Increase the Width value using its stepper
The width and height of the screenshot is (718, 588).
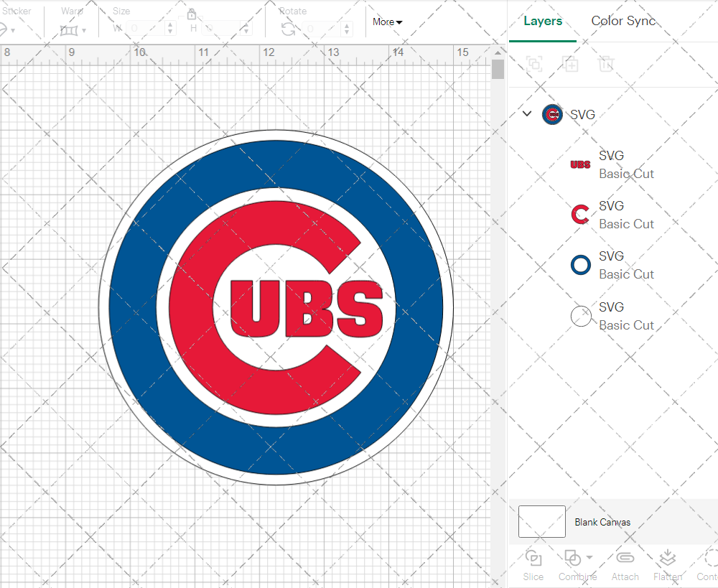click(x=170, y=24)
